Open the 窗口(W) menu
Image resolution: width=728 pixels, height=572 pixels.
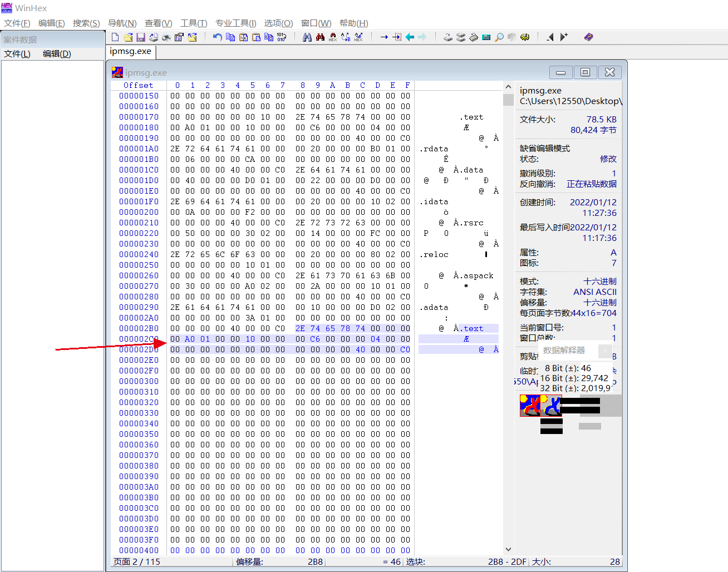[316, 23]
